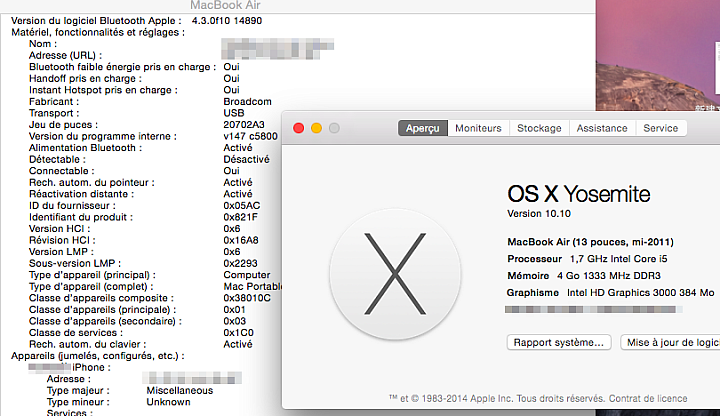Select the USB transport value
720x416 pixels.
coord(234,113)
